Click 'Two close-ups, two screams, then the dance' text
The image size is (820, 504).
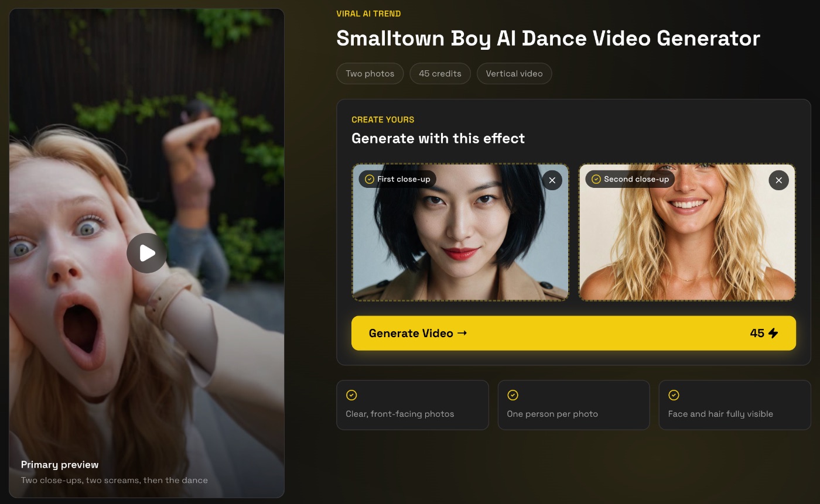pyautogui.click(x=114, y=480)
